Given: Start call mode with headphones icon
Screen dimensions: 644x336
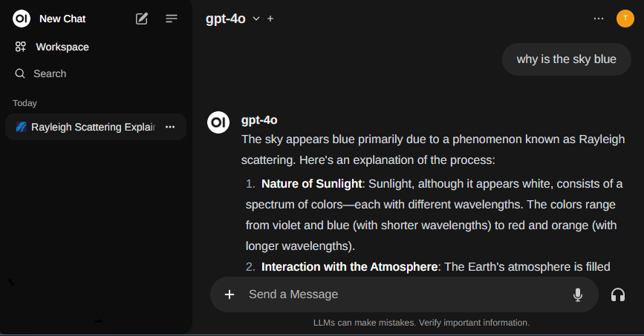Looking at the screenshot, I should [618, 294].
